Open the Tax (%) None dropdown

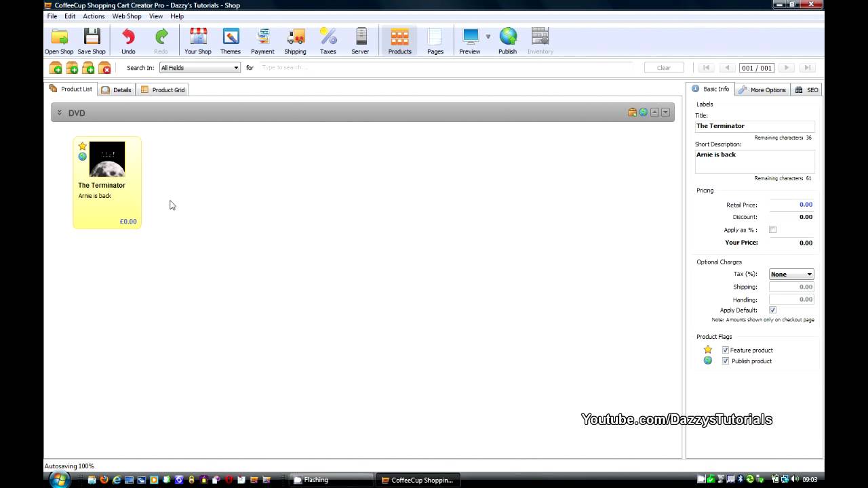791,274
